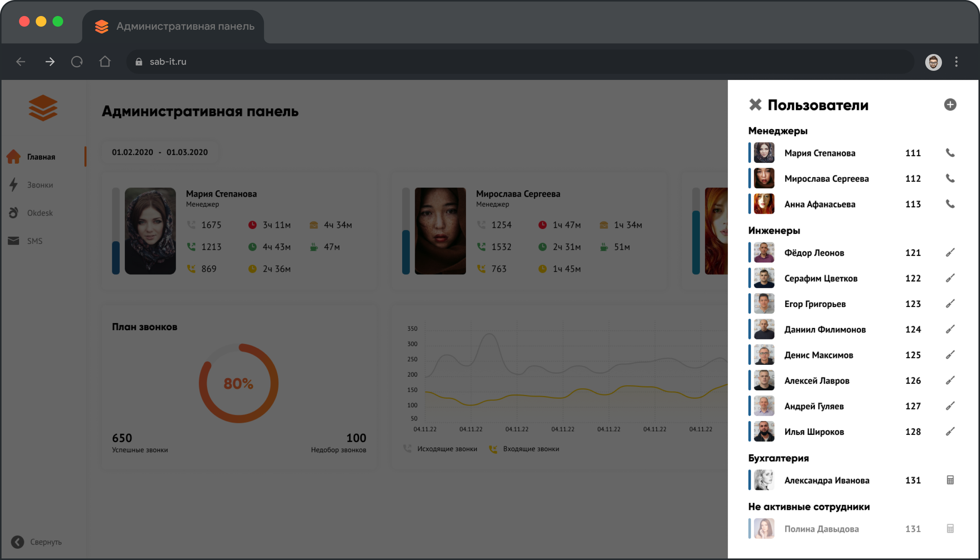Select user Мирослава Сергеева in list
The width and height of the screenshot is (980, 560).
point(826,178)
